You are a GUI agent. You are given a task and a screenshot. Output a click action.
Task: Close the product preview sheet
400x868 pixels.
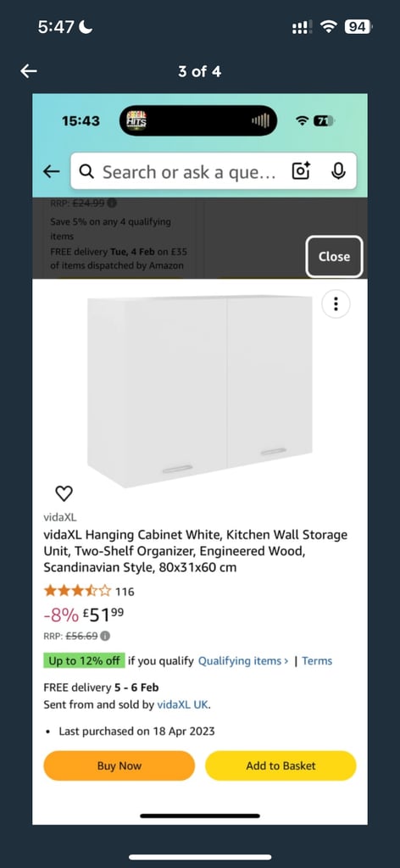pos(334,256)
